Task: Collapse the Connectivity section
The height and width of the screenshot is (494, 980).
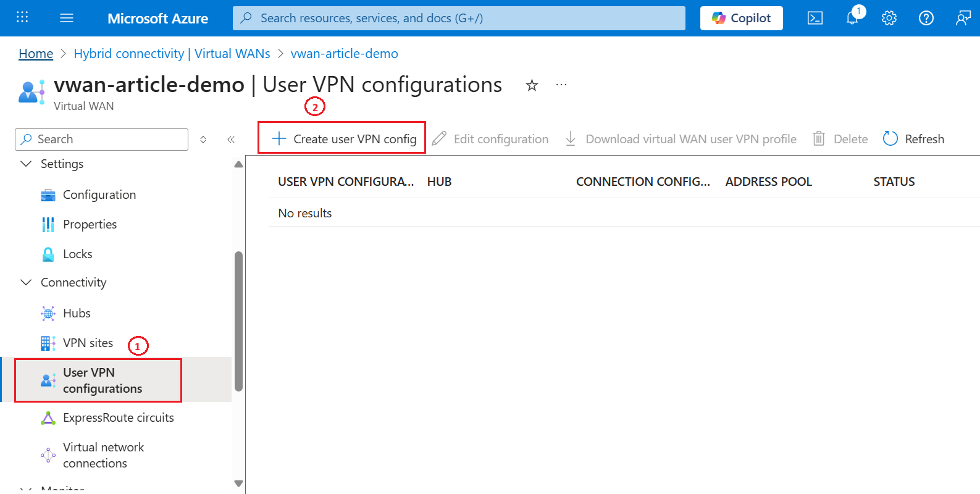Action: point(26,282)
